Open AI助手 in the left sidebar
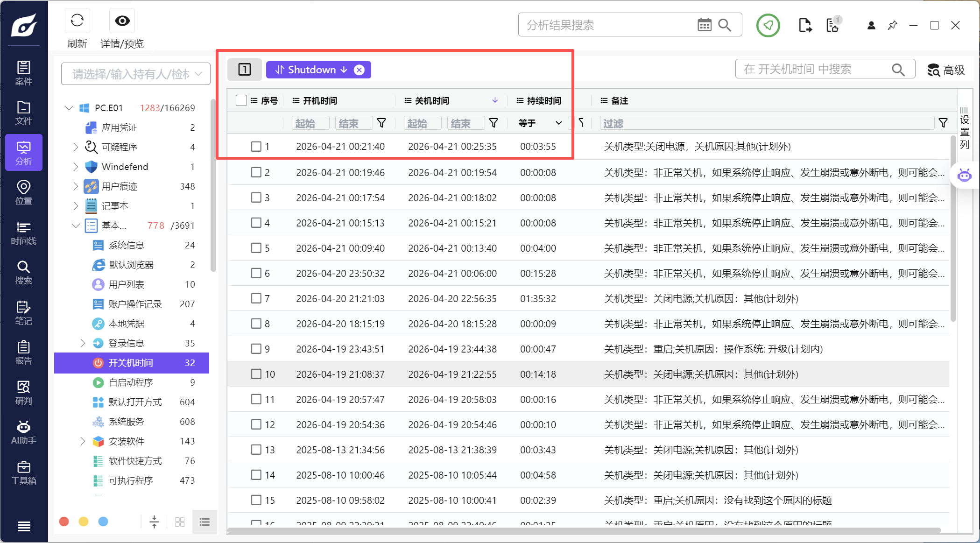 point(23,432)
